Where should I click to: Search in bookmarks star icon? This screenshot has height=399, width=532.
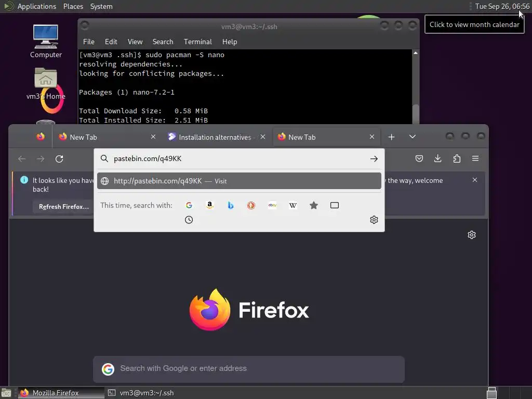(314, 205)
